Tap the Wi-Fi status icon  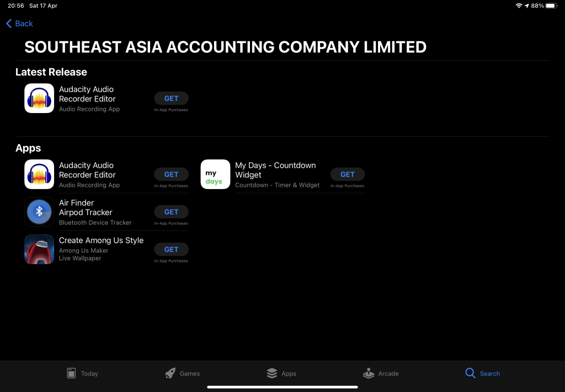[519, 5]
